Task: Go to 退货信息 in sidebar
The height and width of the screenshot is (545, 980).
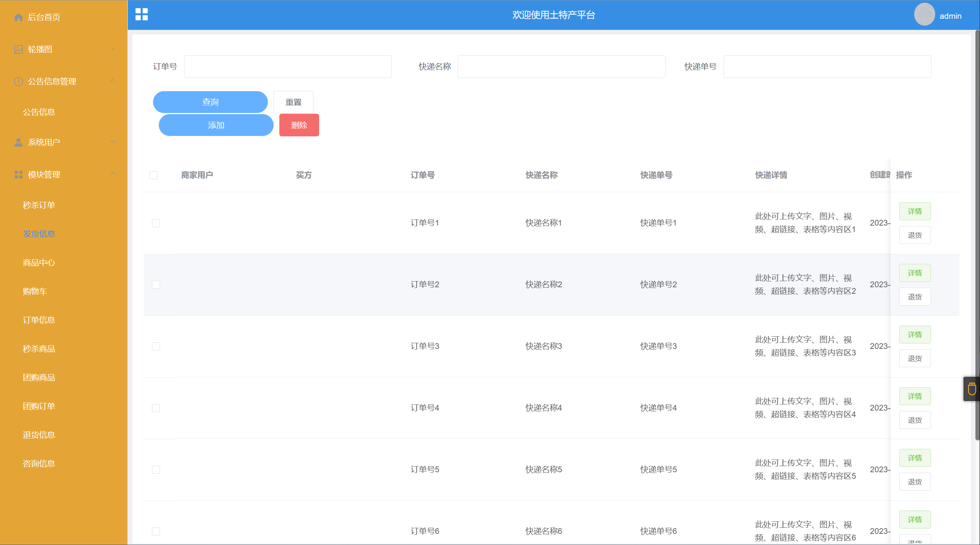Action: pos(39,435)
